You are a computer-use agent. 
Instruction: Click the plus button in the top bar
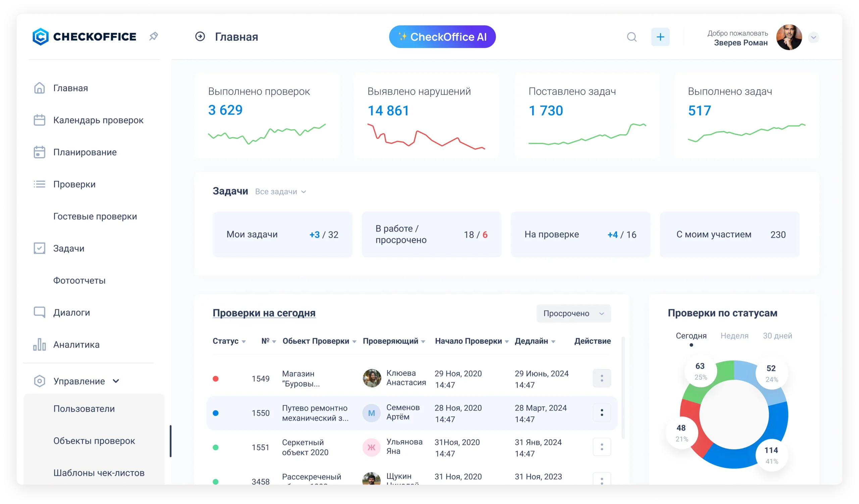(x=660, y=37)
